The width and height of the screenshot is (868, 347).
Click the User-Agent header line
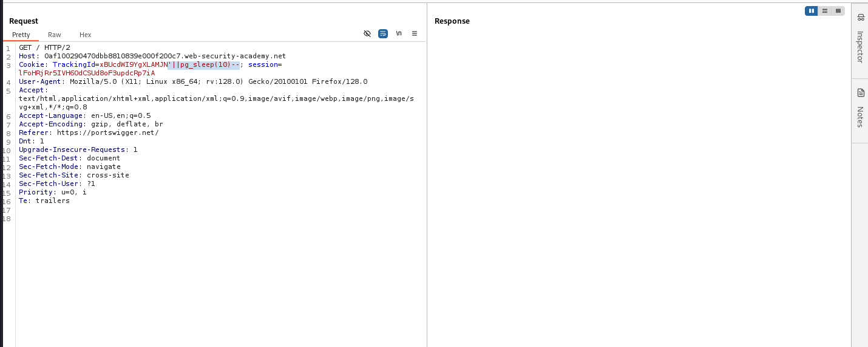click(x=193, y=81)
